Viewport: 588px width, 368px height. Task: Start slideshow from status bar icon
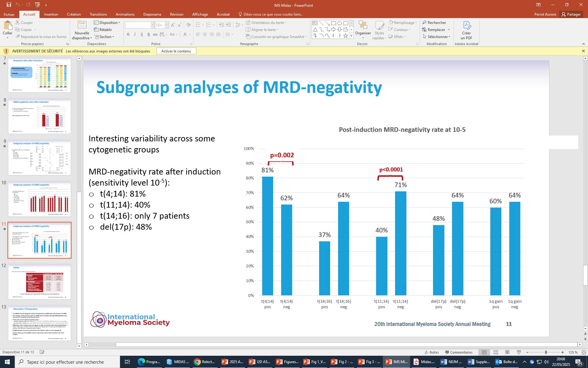point(519,352)
